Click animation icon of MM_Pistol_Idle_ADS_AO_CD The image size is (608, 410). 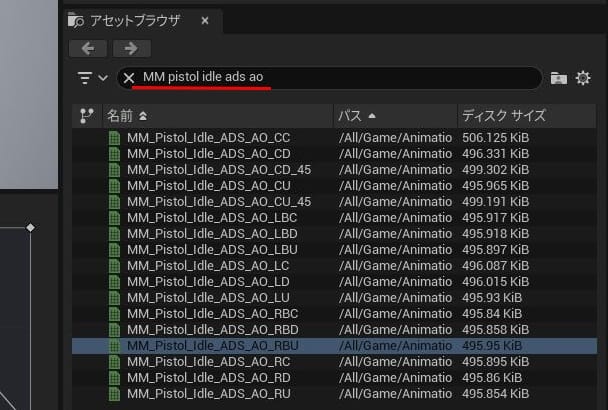click(114, 154)
